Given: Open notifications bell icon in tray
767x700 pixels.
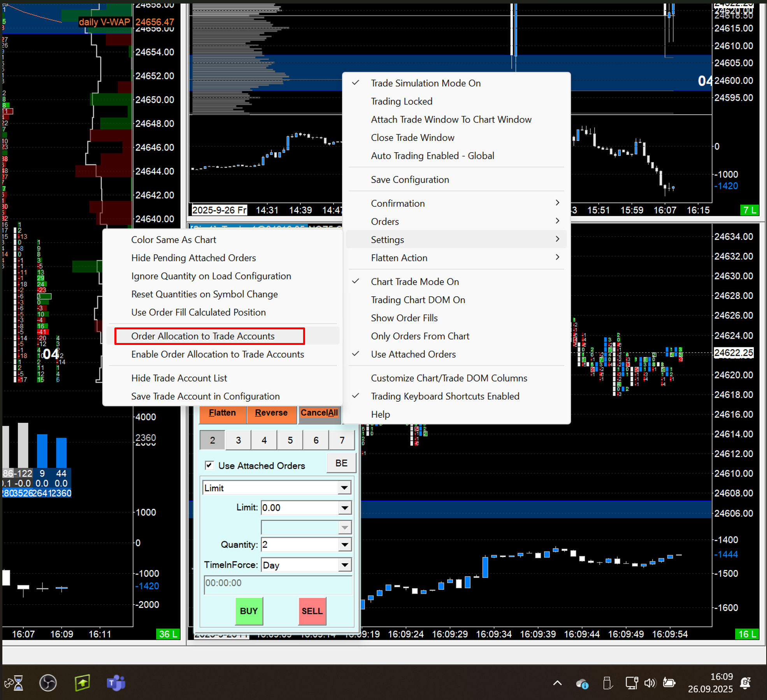Looking at the screenshot, I should [x=745, y=683].
